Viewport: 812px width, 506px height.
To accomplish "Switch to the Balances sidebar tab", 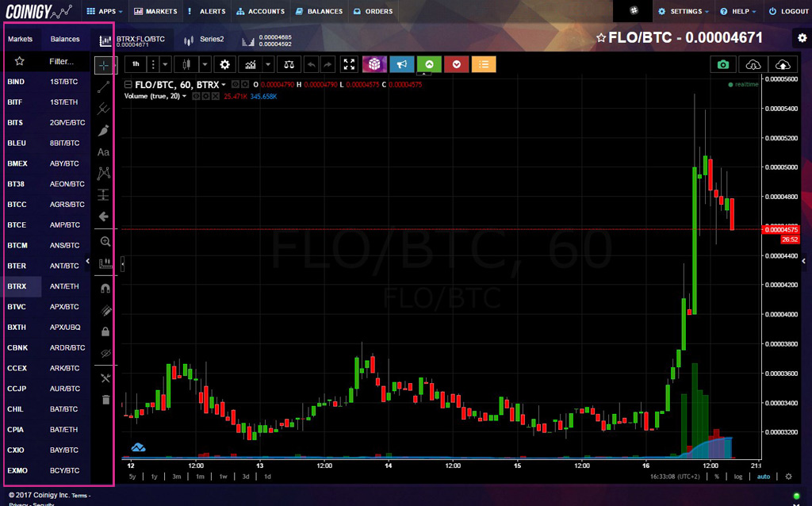I will pyautogui.click(x=65, y=39).
